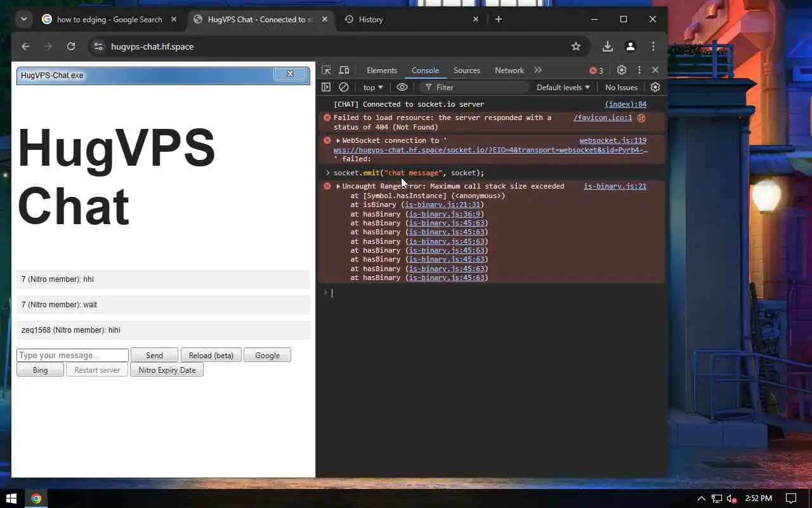Click the muted volume tray icon
Viewport: 812px width, 508px height.
click(731, 498)
